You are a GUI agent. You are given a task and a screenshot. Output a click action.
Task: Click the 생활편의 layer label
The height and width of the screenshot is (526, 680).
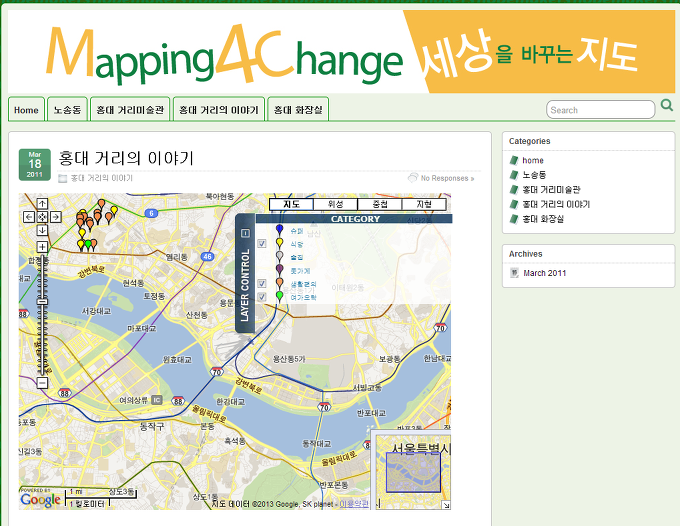tap(303, 284)
